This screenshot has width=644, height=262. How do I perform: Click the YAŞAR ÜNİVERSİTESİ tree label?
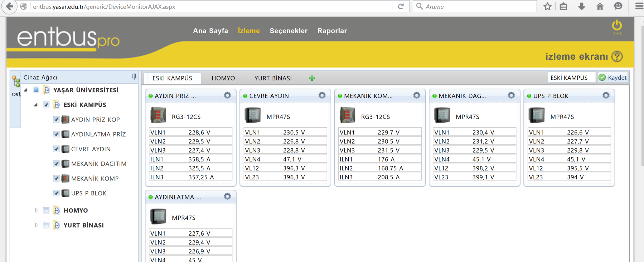pos(86,90)
